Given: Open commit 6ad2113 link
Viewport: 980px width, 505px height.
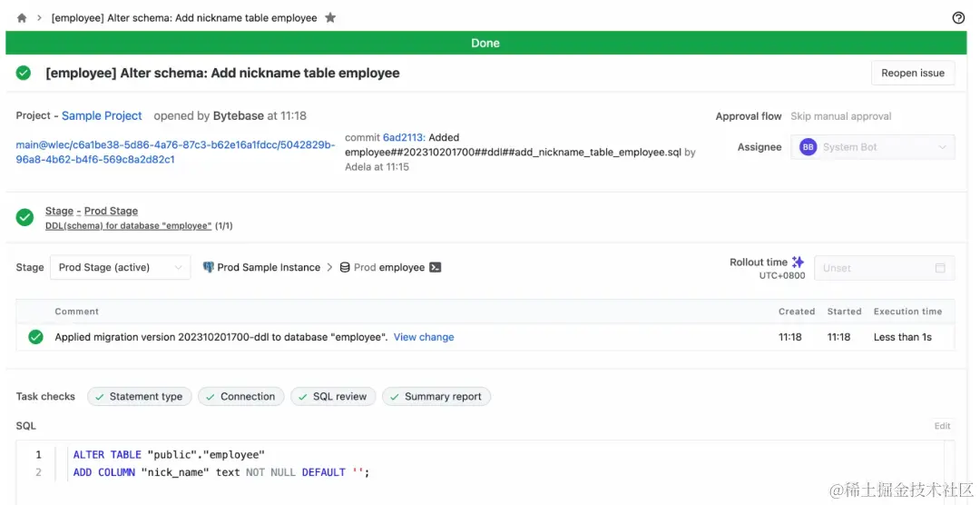Looking at the screenshot, I should 405,137.
